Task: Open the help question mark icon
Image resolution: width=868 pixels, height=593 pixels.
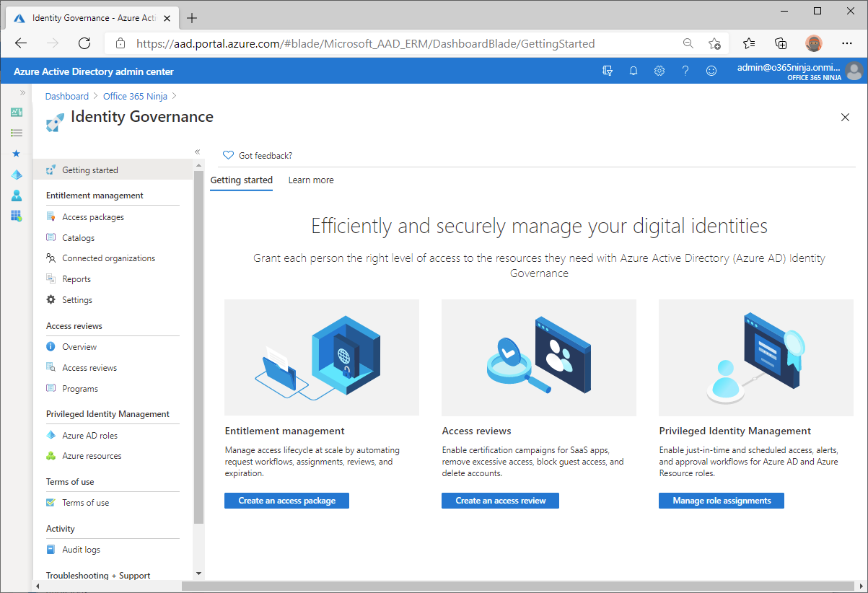Action: (685, 70)
